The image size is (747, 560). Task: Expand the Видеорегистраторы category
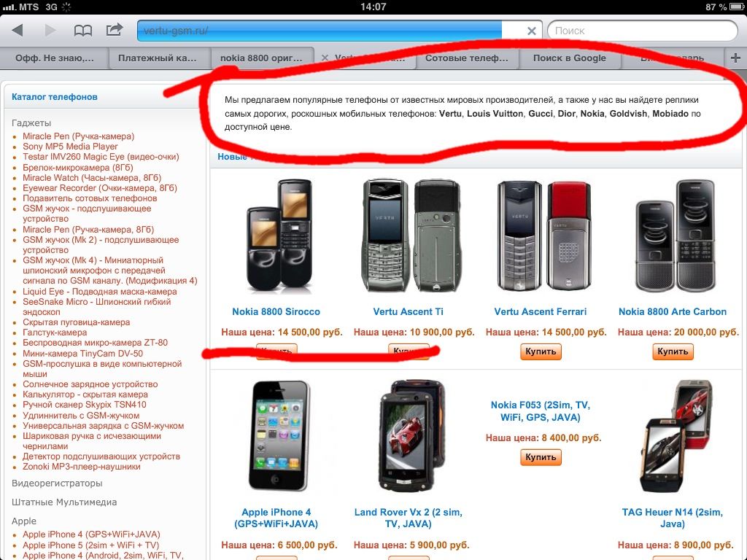57,483
